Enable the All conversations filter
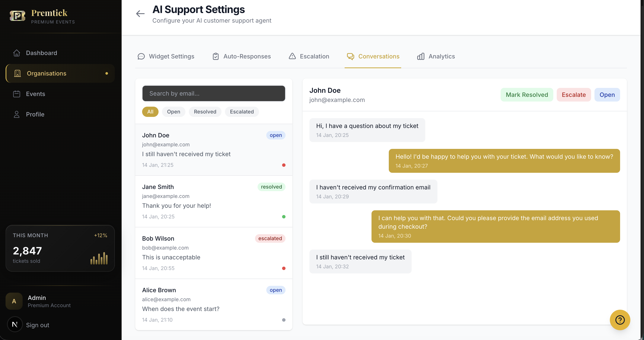 (150, 112)
